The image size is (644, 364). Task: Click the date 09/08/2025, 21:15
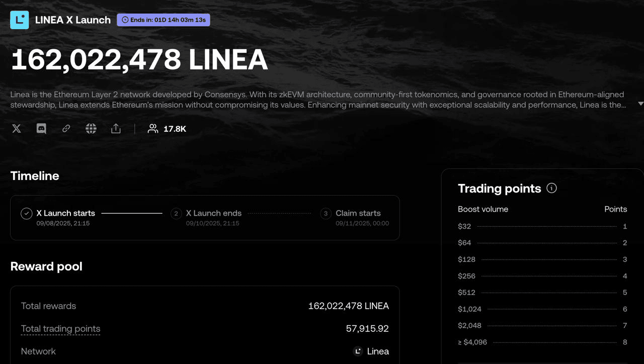click(63, 223)
